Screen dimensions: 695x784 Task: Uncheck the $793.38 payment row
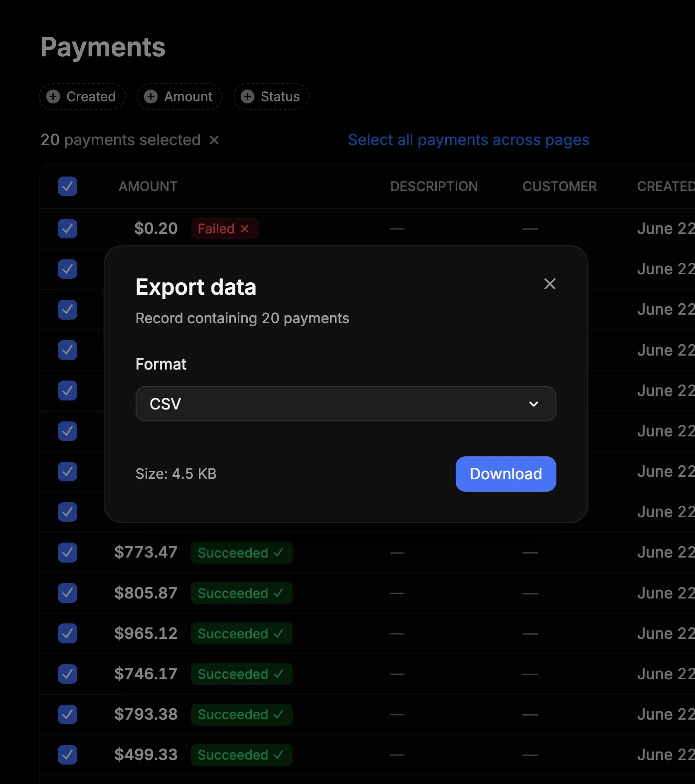(x=67, y=715)
